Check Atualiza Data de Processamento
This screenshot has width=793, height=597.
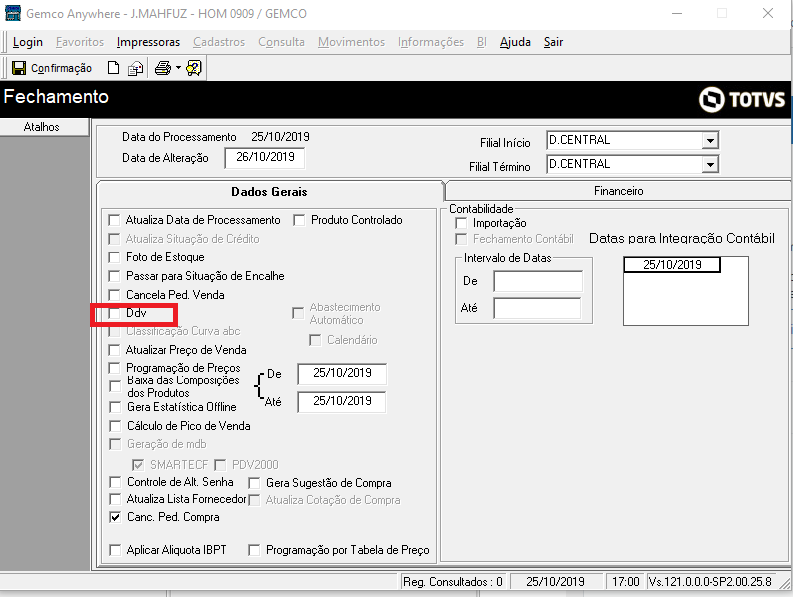coord(114,220)
